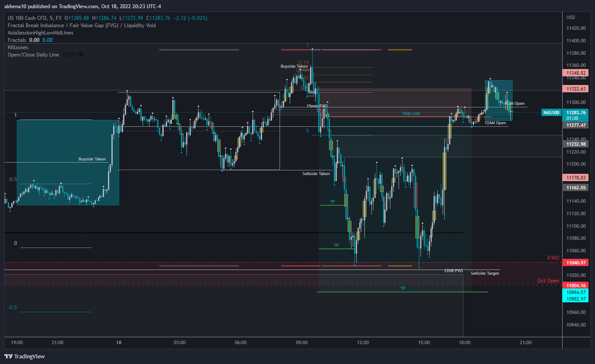The image size is (595, 364).
Task: Click the Fractals indicator legend row
Action: [x=30, y=40]
